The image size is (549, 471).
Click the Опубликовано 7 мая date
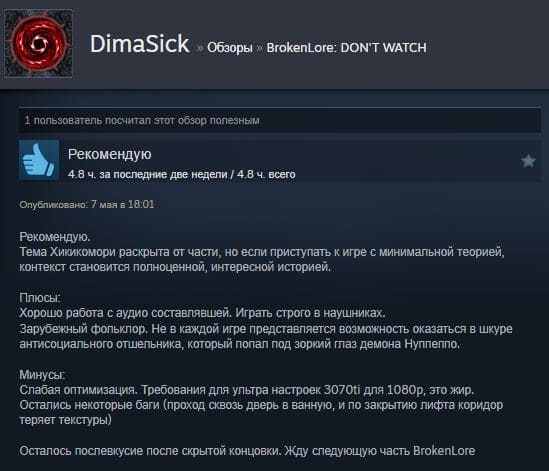(x=87, y=205)
